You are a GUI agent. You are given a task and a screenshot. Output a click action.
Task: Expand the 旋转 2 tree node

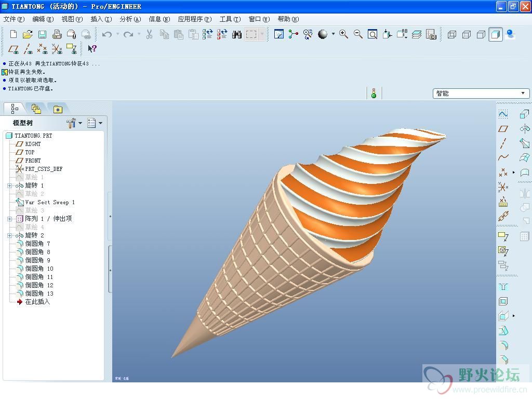pos(10,235)
